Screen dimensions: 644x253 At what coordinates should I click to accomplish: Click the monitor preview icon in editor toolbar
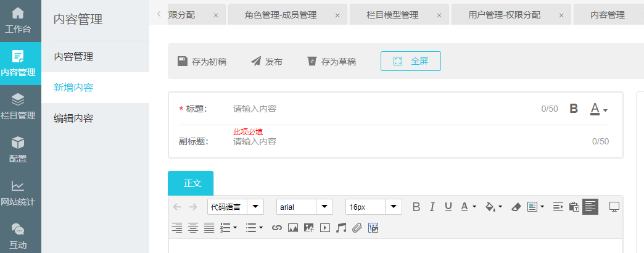[x=614, y=207]
